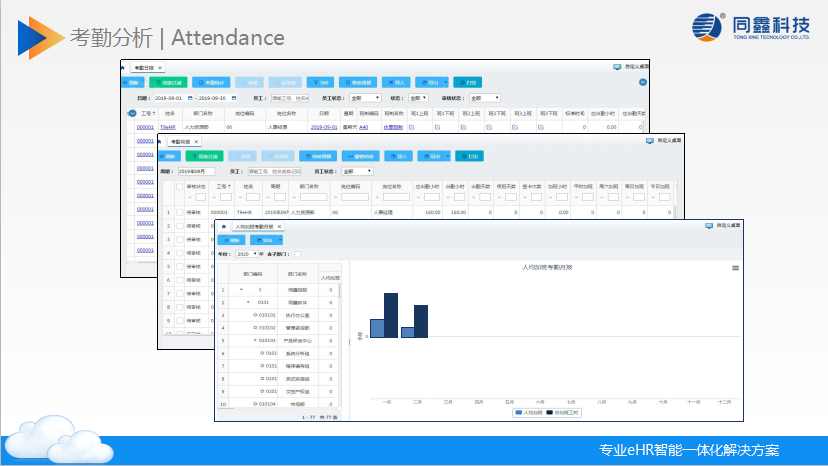The height and width of the screenshot is (466, 828).
Task: Click the 员工 search field in 考勤月报
Action: click(x=273, y=171)
